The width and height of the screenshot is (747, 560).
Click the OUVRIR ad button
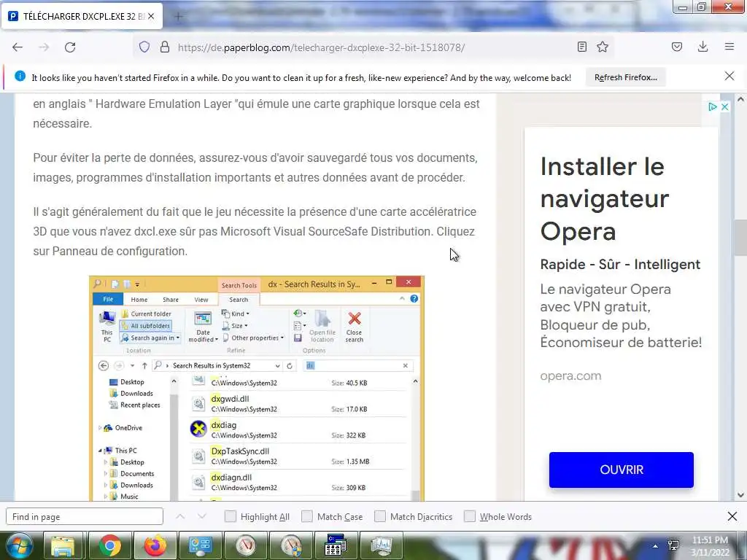pyautogui.click(x=622, y=470)
